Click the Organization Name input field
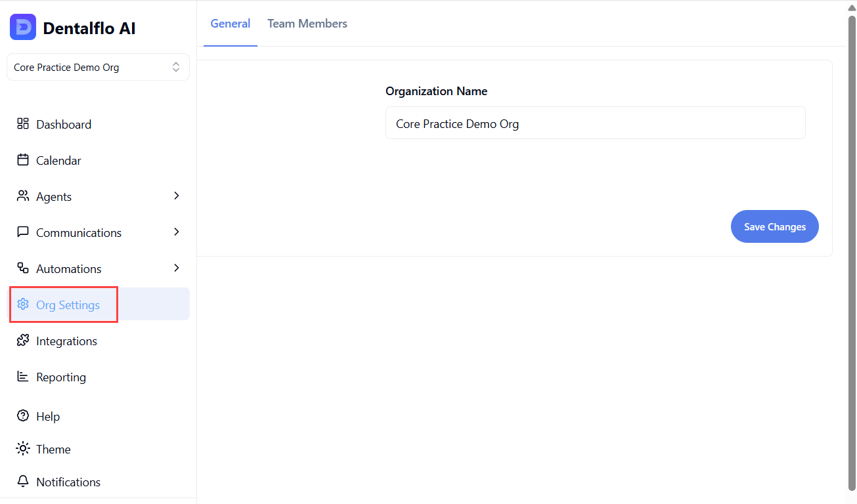This screenshot has height=504, width=857. 595,123
